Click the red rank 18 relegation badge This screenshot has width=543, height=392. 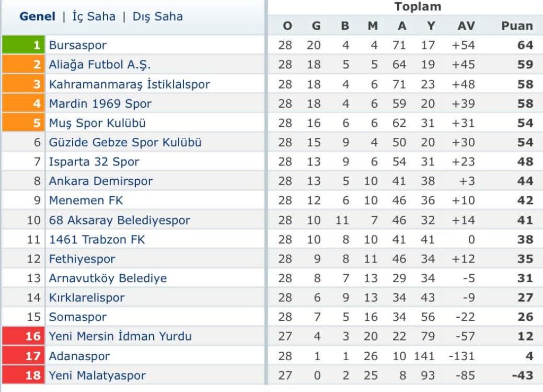[23, 376]
